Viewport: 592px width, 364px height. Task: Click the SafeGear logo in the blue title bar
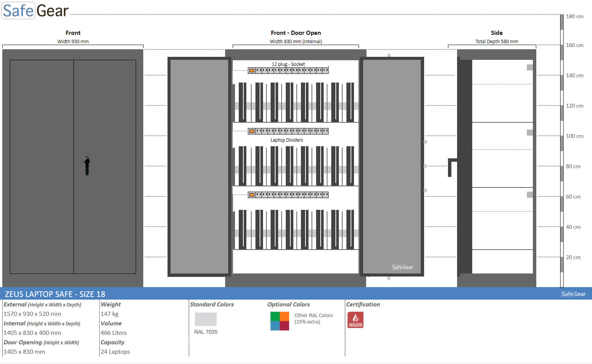(573, 294)
